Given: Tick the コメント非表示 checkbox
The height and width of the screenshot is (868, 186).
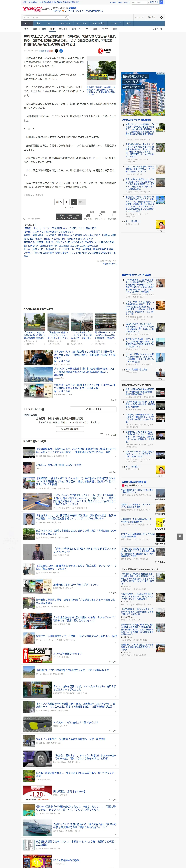Looking at the screenshot, I should click(x=102, y=435).
